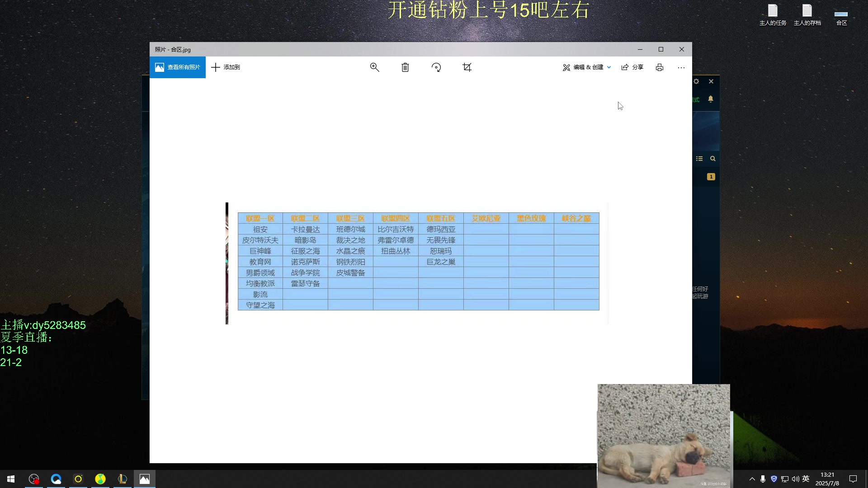This screenshot has width=868, height=488.
Task: Click the microphone tray icon
Action: 763,479
